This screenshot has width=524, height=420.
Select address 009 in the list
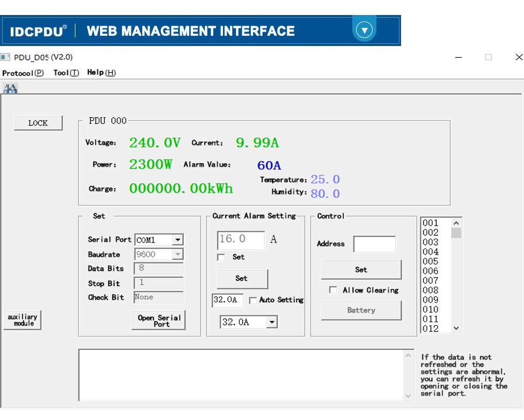point(430,300)
